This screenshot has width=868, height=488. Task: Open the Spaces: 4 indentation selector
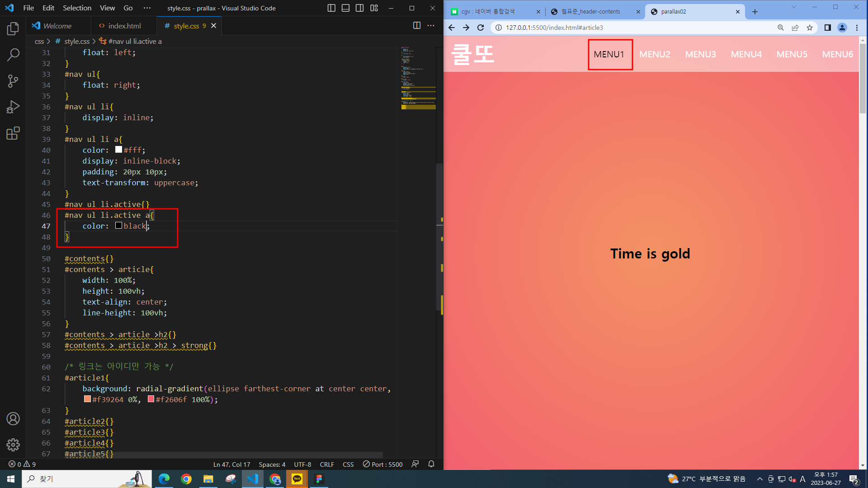coord(272,464)
